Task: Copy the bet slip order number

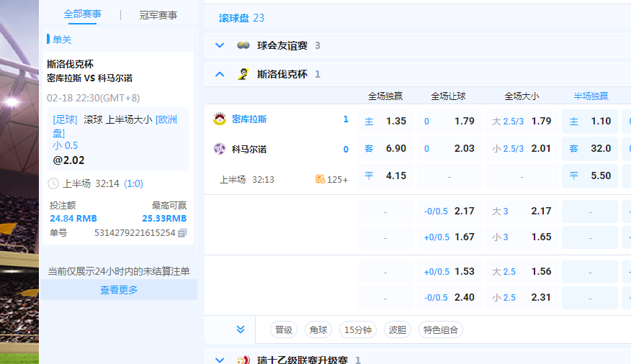Action: pyautogui.click(x=182, y=233)
